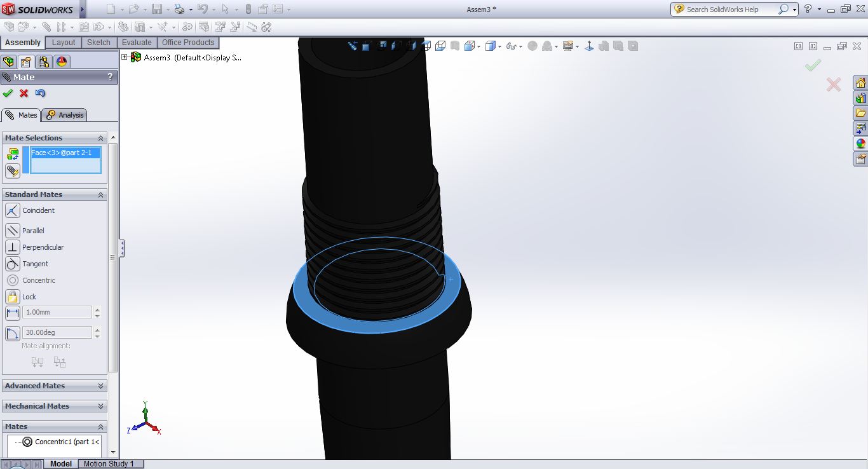Click the Undo arrow in Mate panel

point(41,93)
